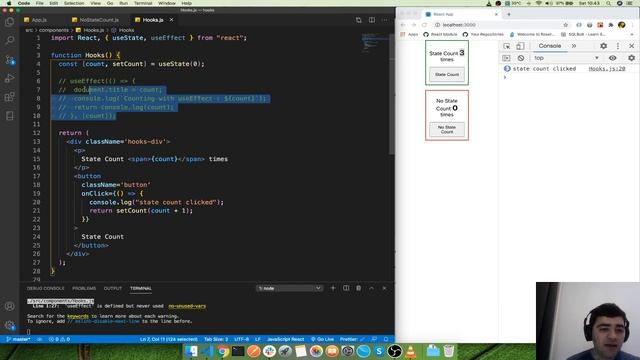This screenshot has width=640, height=360.
Task: Toggle the DevTools device toolbar
Action: (520, 46)
